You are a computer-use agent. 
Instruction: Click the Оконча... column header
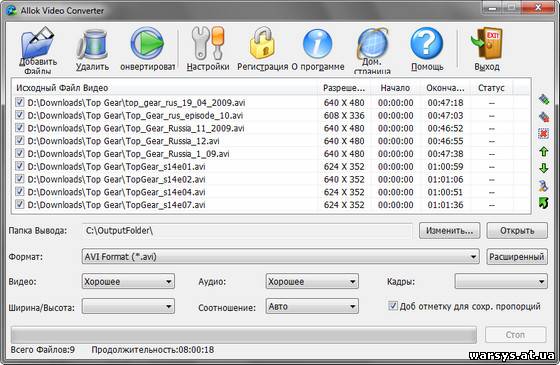pos(445,88)
